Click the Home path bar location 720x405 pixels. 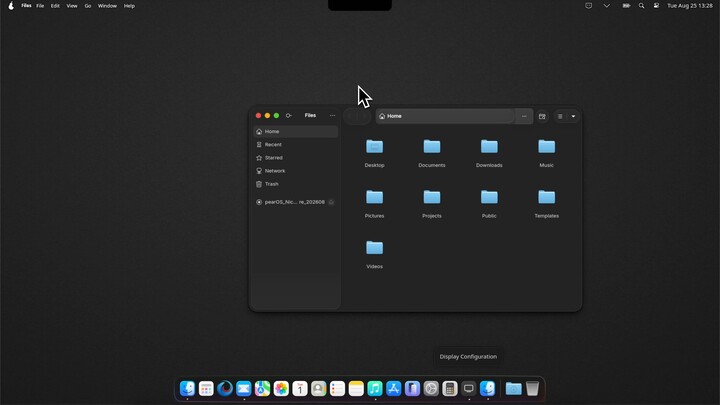pos(444,116)
